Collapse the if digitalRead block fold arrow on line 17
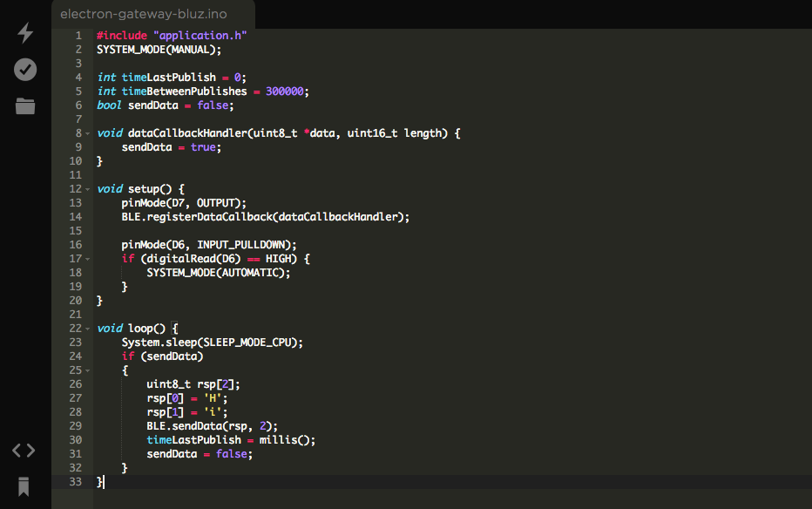The height and width of the screenshot is (509, 812). [87, 259]
